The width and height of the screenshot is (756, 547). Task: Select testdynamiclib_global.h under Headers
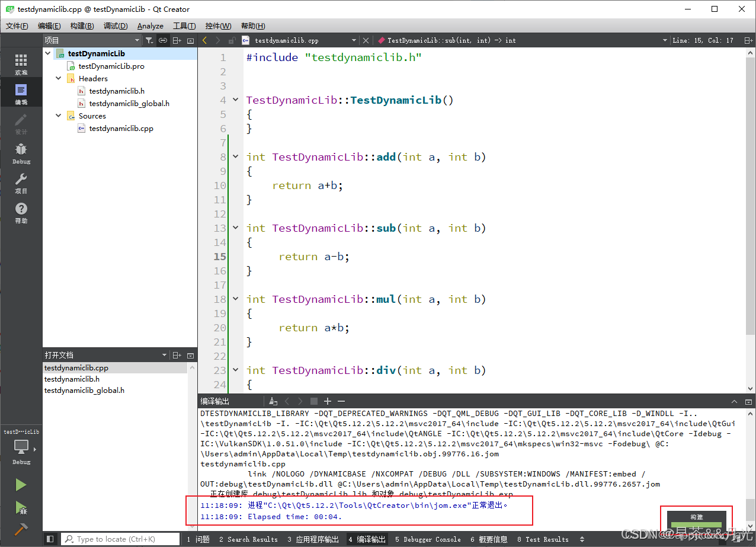click(129, 103)
